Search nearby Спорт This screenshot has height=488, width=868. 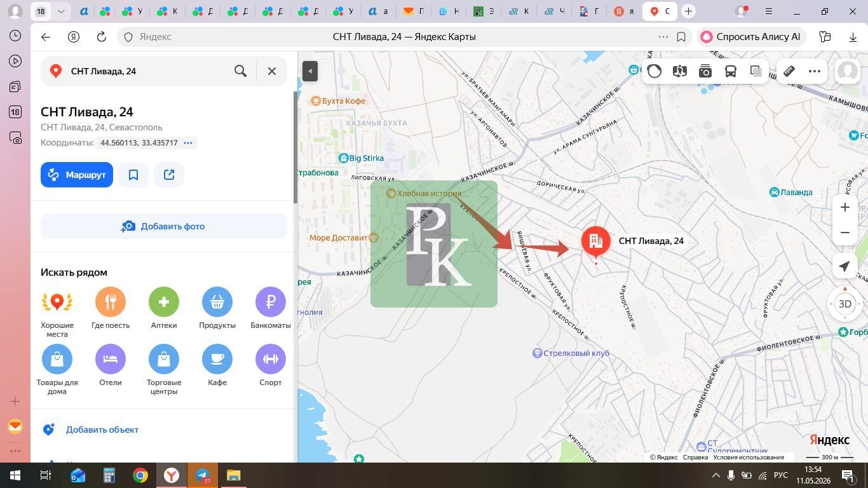[x=271, y=365]
